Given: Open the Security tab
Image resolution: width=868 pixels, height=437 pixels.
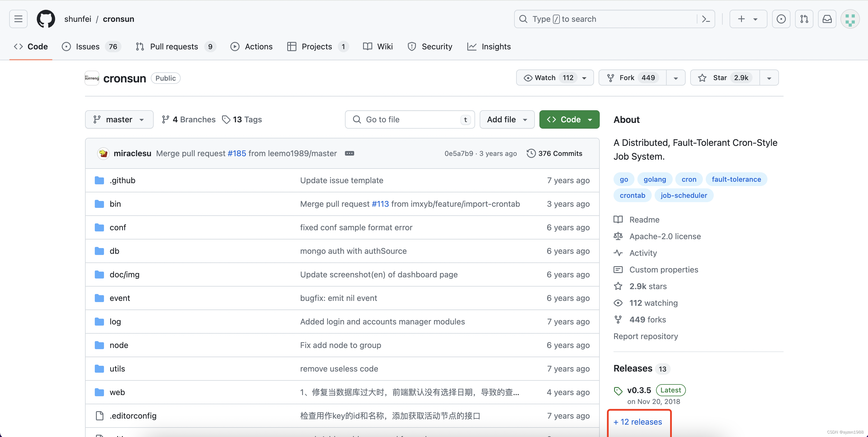Looking at the screenshot, I should (x=430, y=47).
